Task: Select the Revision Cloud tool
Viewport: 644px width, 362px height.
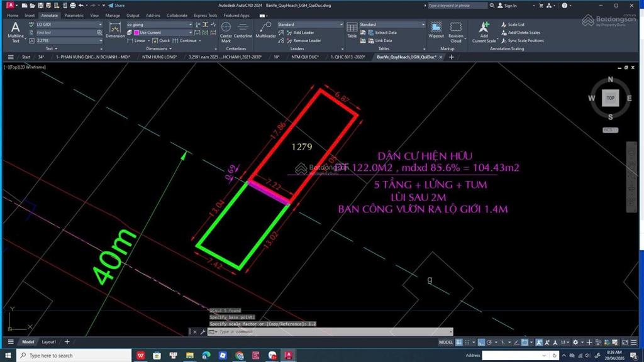Action: (455, 32)
